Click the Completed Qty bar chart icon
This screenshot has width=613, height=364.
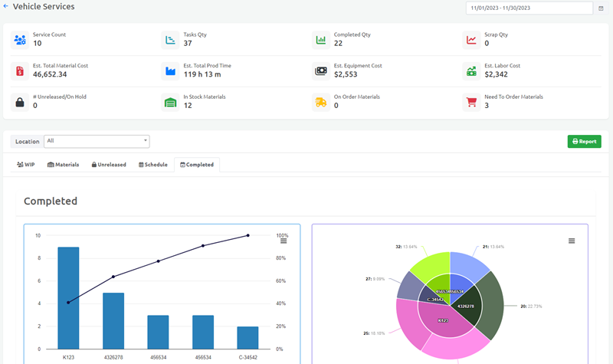[x=321, y=40]
